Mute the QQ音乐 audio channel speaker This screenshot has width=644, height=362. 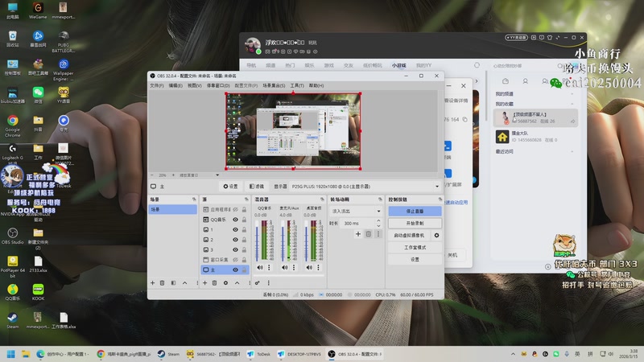(259, 267)
